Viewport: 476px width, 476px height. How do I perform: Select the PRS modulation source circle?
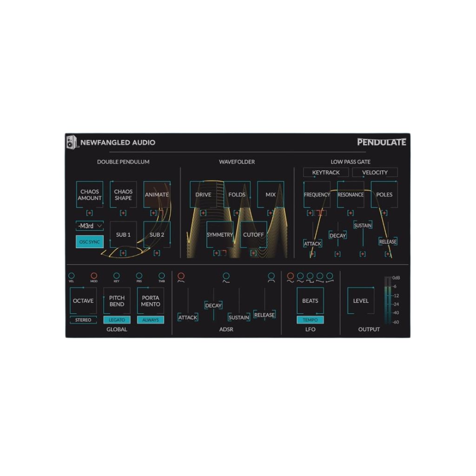[x=139, y=276]
